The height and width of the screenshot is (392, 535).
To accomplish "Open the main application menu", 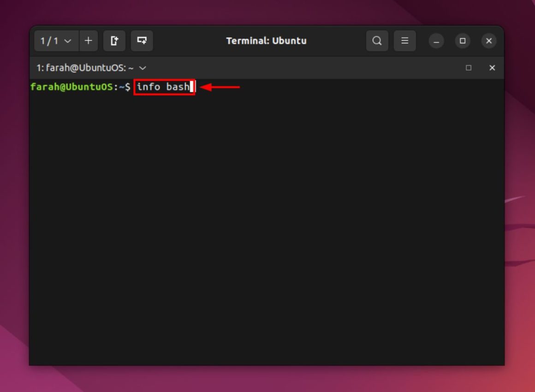I will click(x=404, y=41).
